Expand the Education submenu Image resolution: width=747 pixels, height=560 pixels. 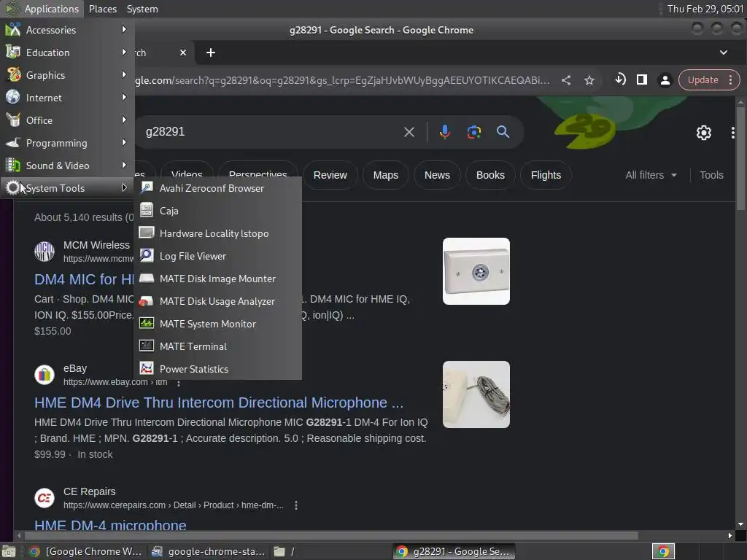click(x=67, y=52)
